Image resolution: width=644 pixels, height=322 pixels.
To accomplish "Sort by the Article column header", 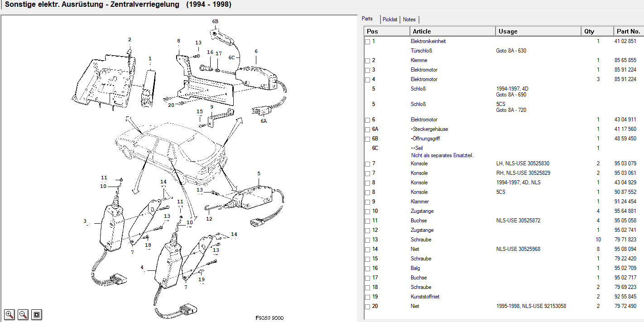I will click(x=453, y=31).
